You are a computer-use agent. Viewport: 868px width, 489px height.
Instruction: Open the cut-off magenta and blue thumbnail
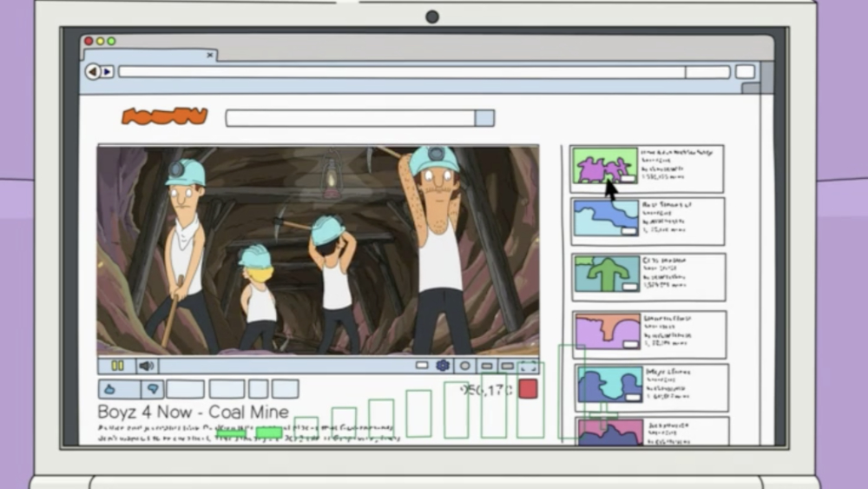(610, 433)
